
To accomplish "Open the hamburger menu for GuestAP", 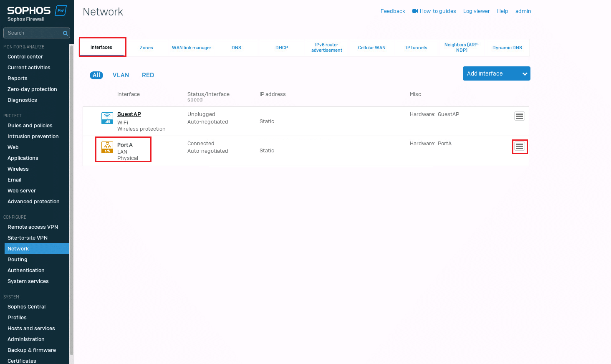I will coord(519,116).
